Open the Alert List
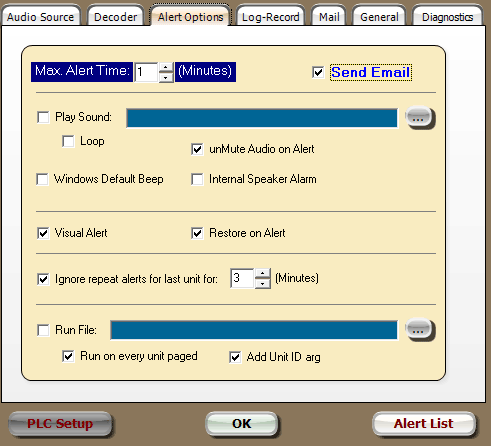Screen dimensions: 491x446 click(423, 423)
